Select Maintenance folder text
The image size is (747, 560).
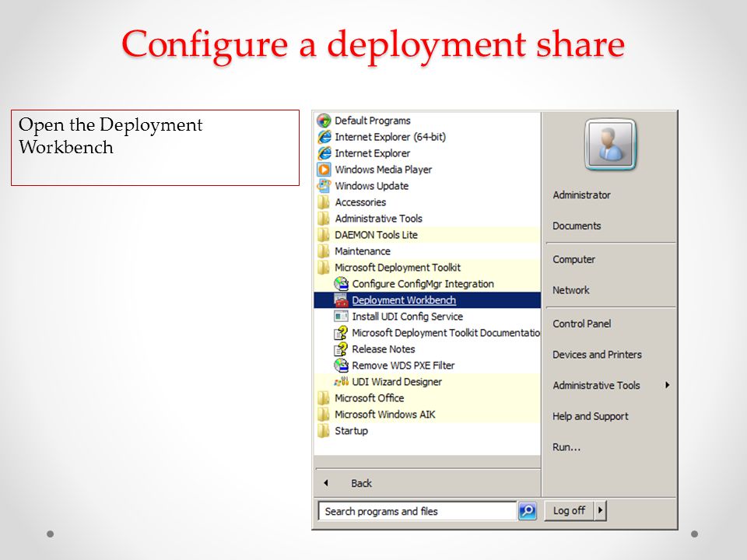click(x=363, y=251)
